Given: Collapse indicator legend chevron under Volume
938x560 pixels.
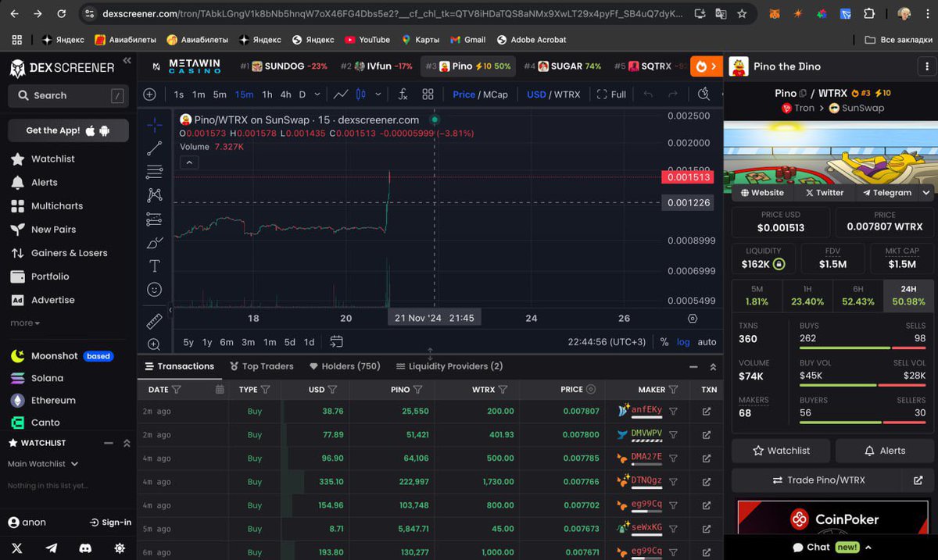Looking at the screenshot, I should 189,162.
